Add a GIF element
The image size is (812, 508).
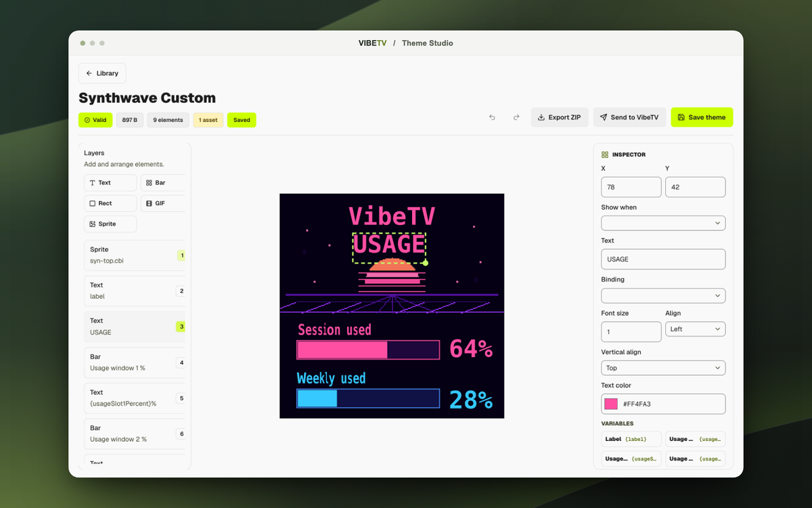pyautogui.click(x=162, y=203)
